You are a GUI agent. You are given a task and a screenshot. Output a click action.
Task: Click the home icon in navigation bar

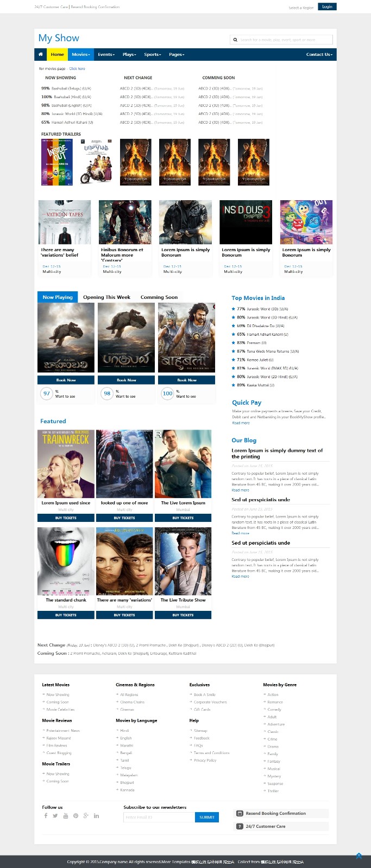(x=40, y=54)
